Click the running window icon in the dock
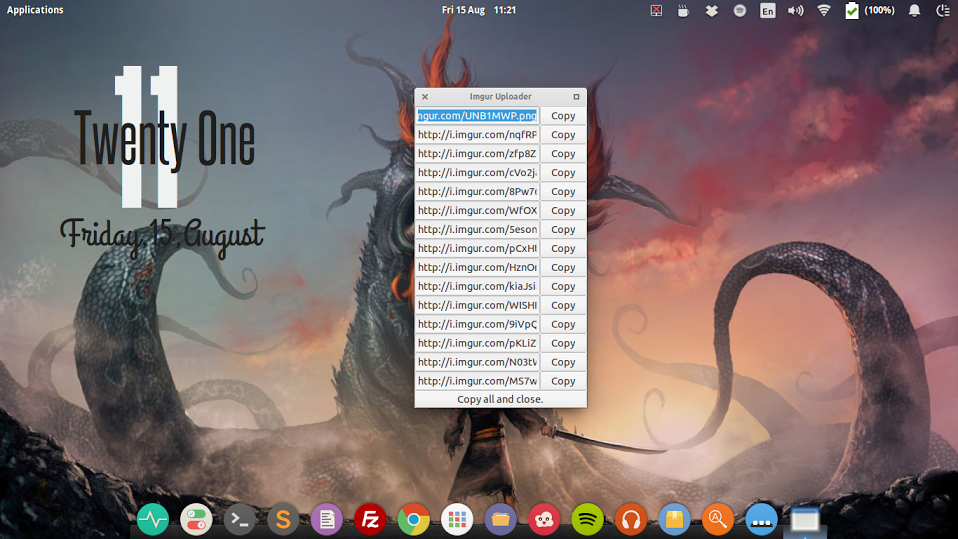Image resolution: width=958 pixels, height=539 pixels. (x=805, y=521)
